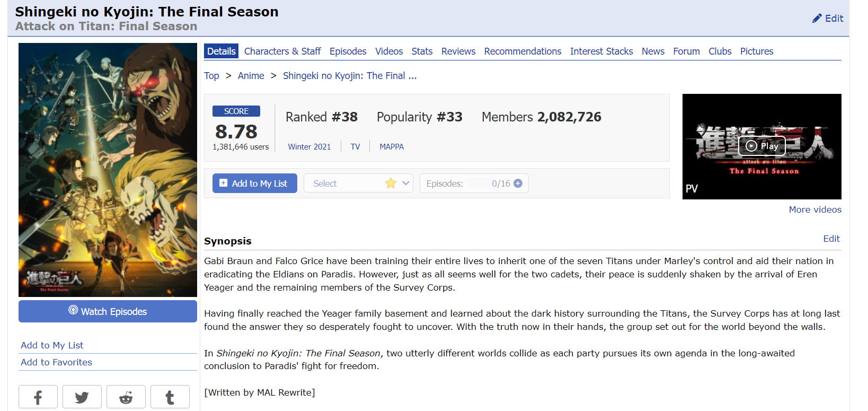
Task: Click the Add to My List button
Action: [x=254, y=183]
